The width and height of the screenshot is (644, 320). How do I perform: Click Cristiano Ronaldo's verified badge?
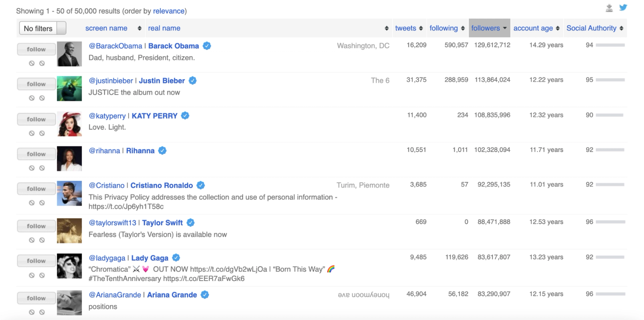(x=201, y=185)
